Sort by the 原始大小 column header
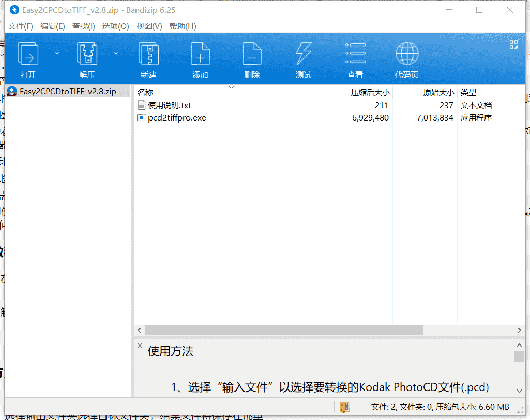 click(438, 92)
